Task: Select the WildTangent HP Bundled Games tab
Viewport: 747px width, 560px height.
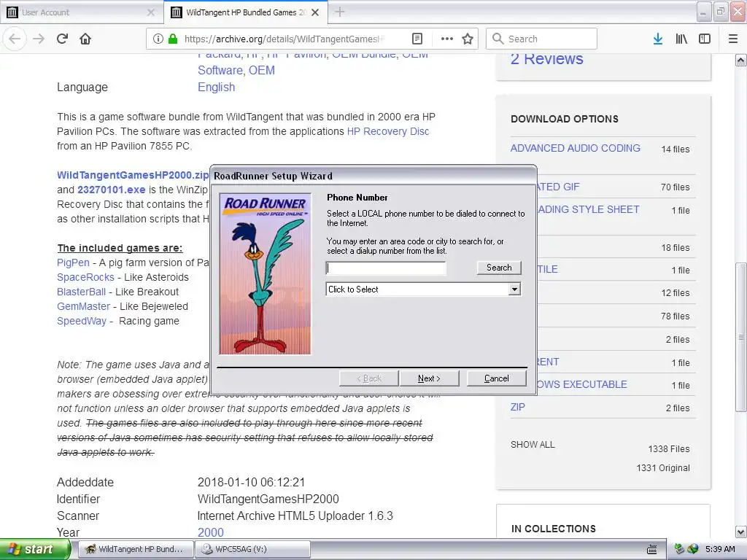Action: (x=245, y=12)
